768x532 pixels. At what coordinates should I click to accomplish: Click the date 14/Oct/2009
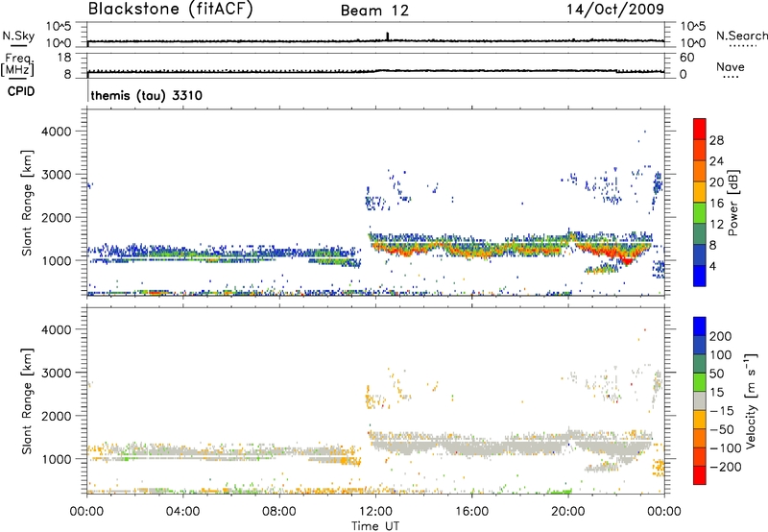coord(615,10)
